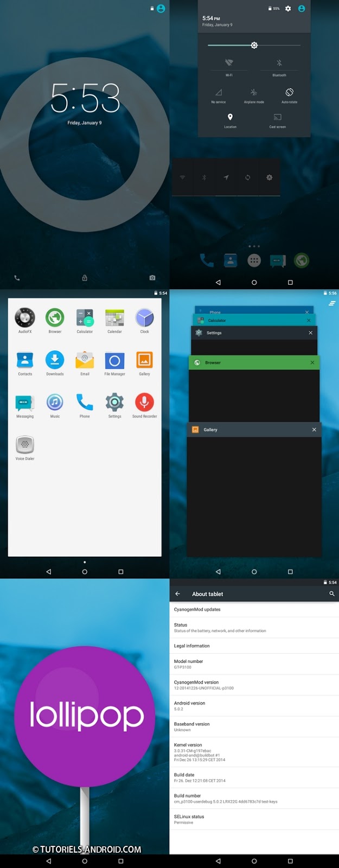Launch the Messaging app in the app drawer
339x868 pixels.
point(25,403)
